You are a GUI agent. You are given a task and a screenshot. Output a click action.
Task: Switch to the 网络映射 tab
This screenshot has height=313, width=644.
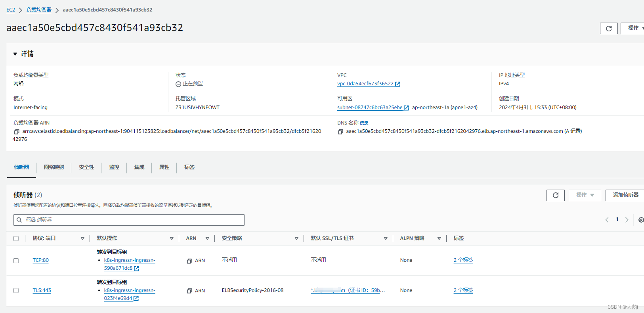coord(54,167)
